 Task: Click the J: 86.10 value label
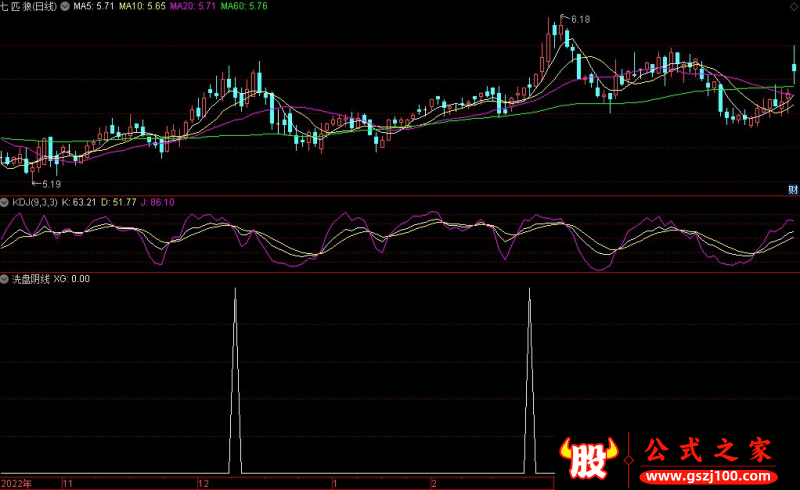point(156,202)
